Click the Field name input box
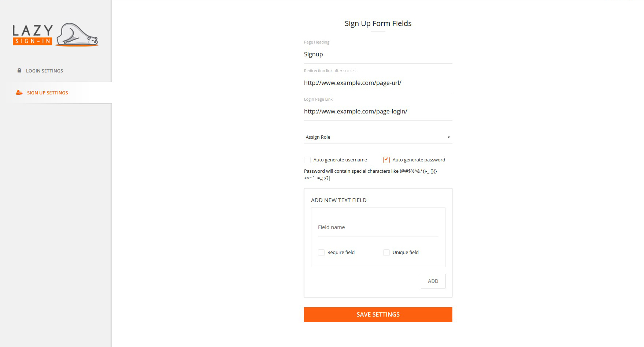 378,227
